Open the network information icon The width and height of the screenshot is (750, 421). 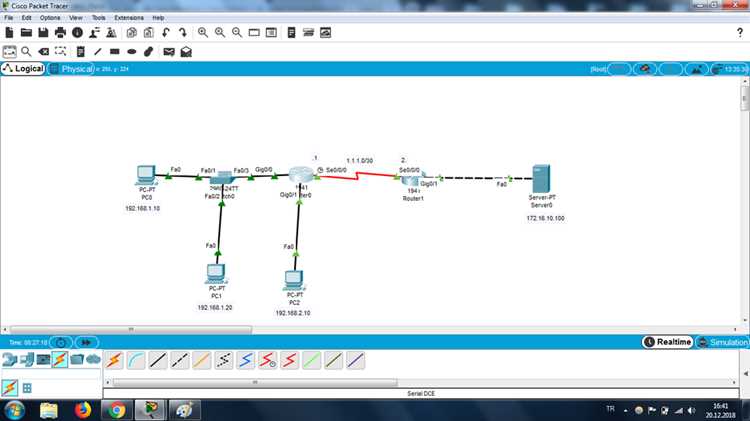point(77,33)
